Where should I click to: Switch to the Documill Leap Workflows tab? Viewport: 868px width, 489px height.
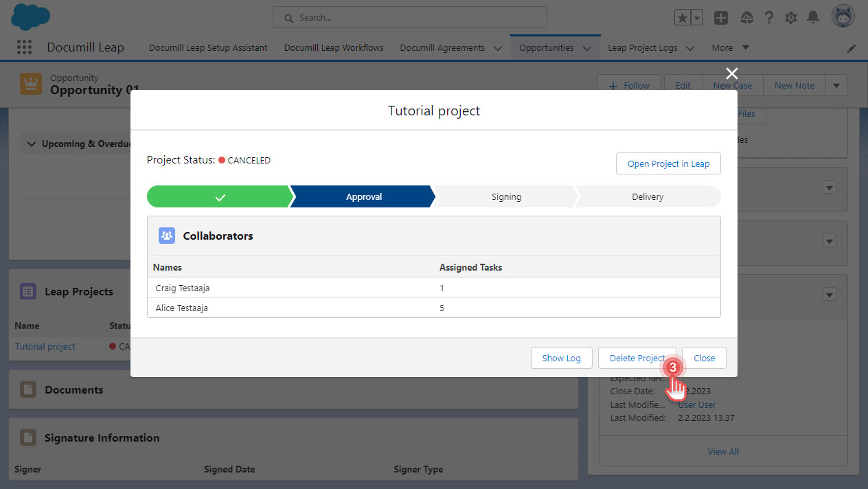click(333, 48)
